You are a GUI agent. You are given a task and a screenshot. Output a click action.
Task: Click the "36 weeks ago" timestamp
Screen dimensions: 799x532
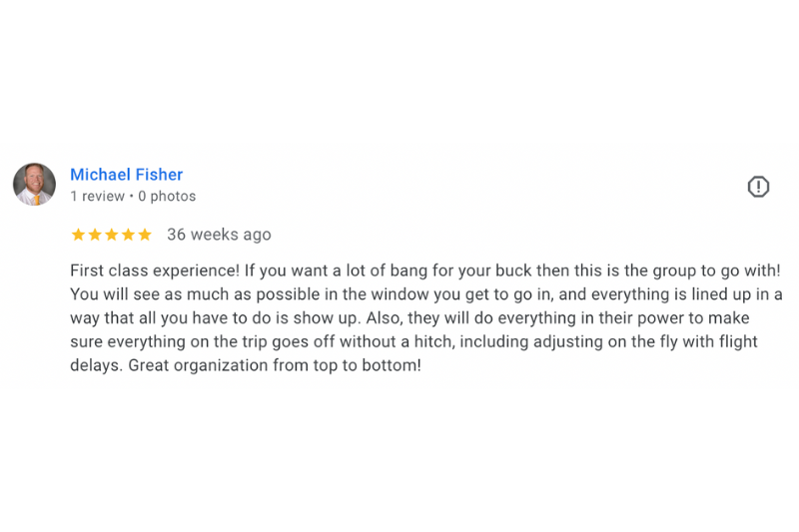(x=219, y=235)
